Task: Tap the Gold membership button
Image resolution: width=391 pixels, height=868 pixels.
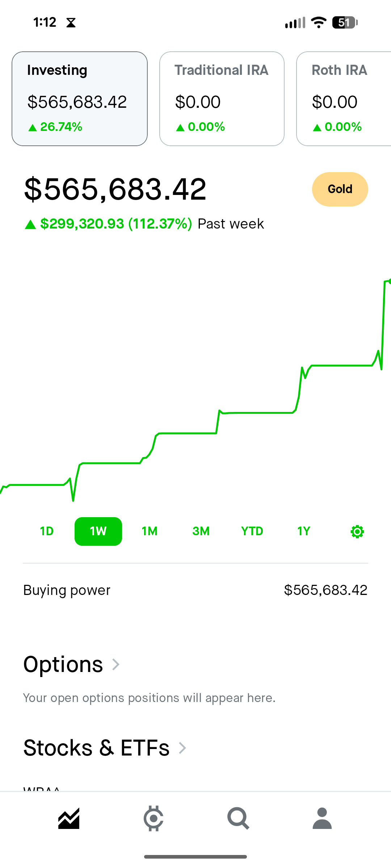Action: pos(340,189)
